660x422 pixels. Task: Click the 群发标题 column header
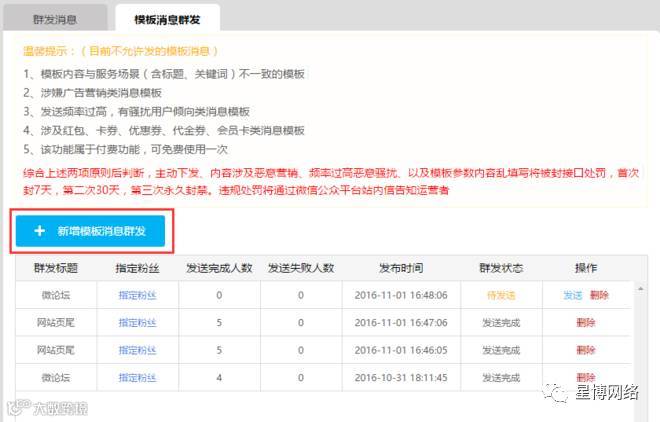[56, 268]
